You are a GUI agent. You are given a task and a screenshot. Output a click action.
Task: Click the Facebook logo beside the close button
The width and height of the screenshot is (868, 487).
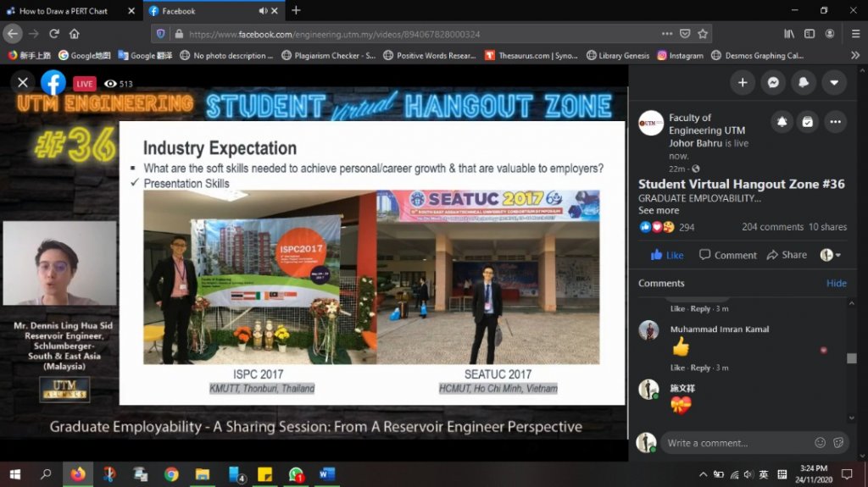click(53, 83)
